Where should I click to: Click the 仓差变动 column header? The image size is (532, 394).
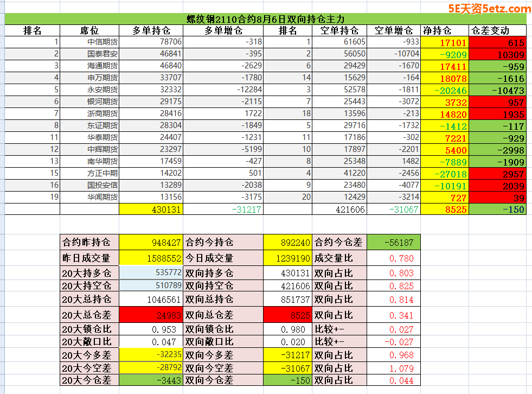coord(497,30)
